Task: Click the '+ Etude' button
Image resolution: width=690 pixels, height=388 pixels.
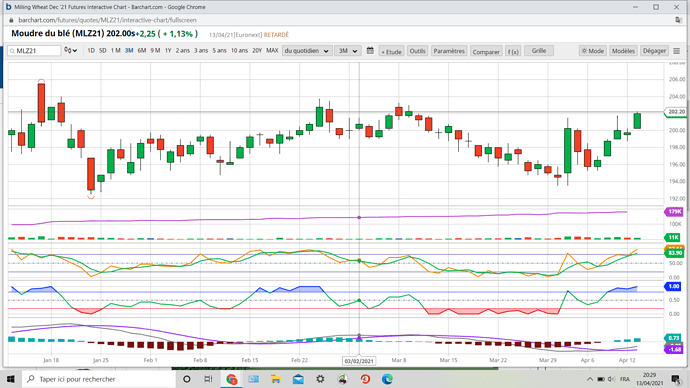Action: pos(391,51)
